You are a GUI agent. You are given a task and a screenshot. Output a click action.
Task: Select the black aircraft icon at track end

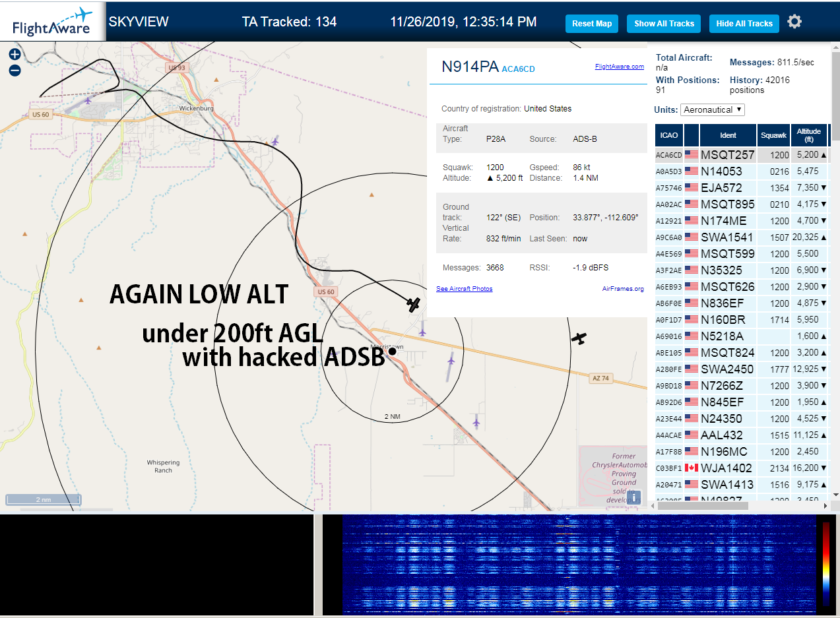pyautogui.click(x=414, y=304)
